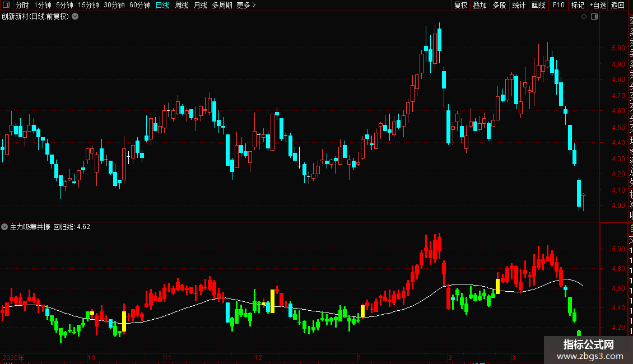This screenshot has width=633, height=364.
Task: Click month marker 11 on time axis
Action: click(x=168, y=357)
